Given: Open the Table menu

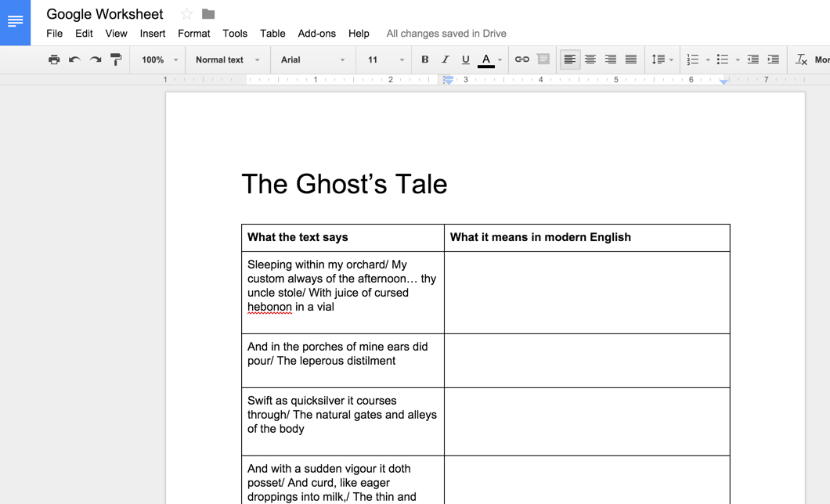Looking at the screenshot, I should tap(272, 34).
